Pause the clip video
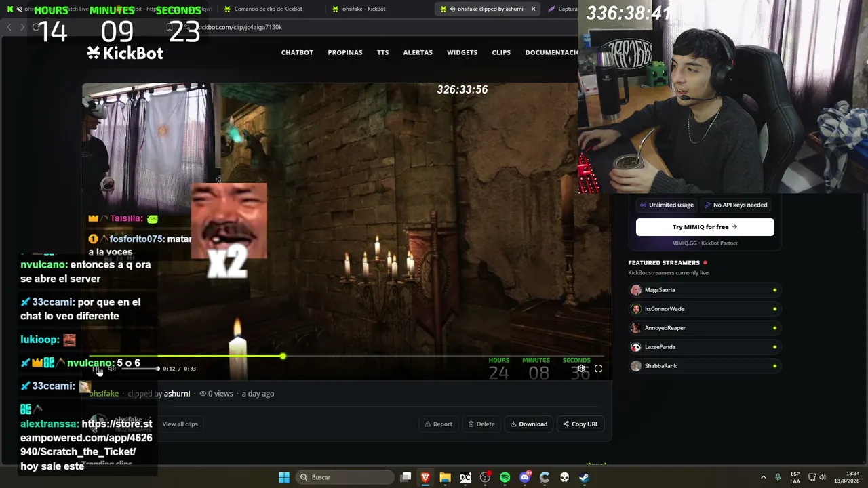 point(96,369)
